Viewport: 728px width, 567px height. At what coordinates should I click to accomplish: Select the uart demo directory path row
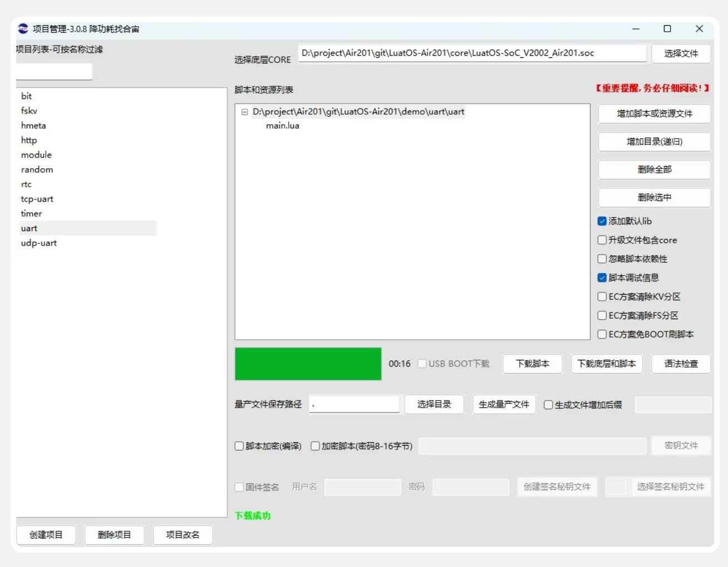(358, 111)
